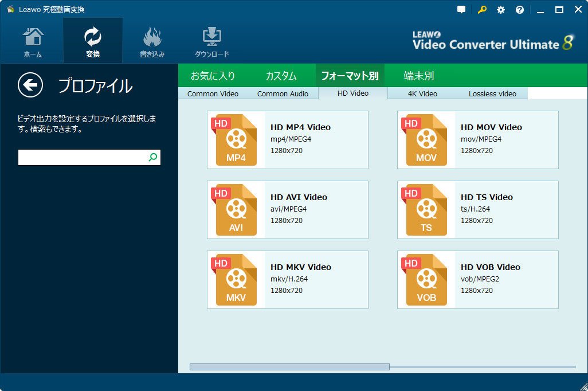Choose the HD MP4 Video profile

click(287, 140)
